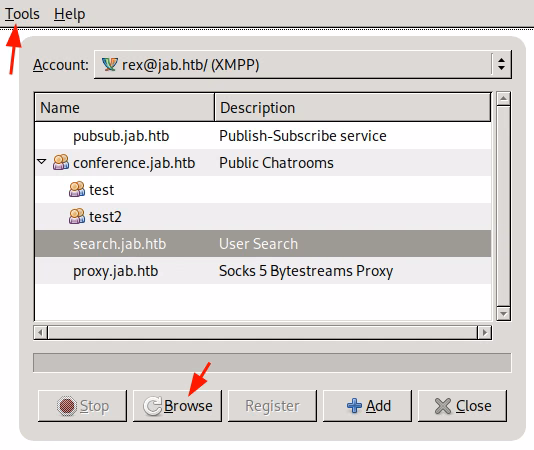
Task: Click the horizontal scrollbar thumb
Action: click(x=263, y=332)
